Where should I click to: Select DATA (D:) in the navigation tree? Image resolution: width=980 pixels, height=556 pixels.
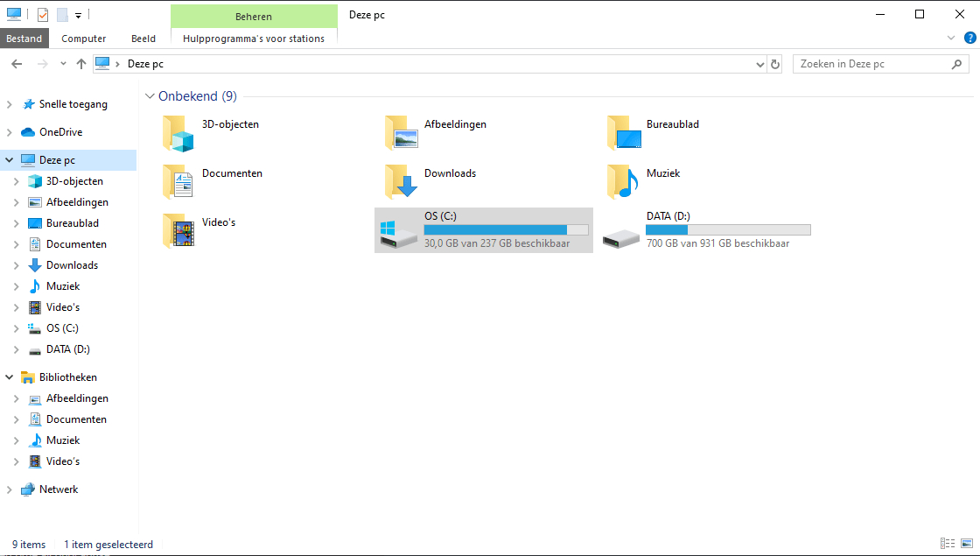click(68, 349)
